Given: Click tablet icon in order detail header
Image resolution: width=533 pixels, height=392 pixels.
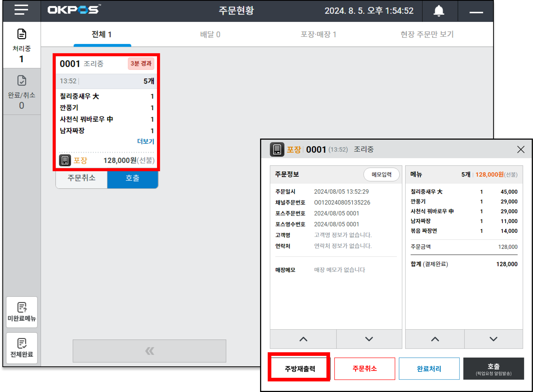Looking at the screenshot, I should (277, 149).
